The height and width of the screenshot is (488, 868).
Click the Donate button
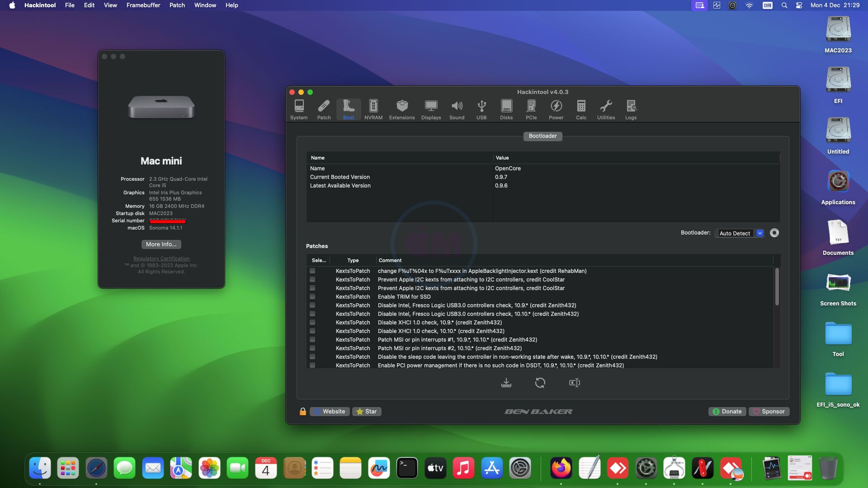[x=727, y=412]
